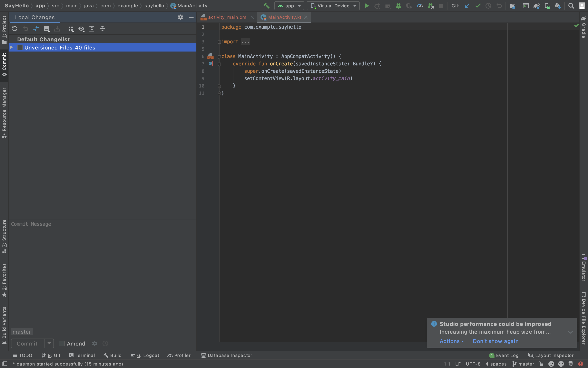
Task: Click Collapse All in Local Changes toolbar
Action: [102, 29]
